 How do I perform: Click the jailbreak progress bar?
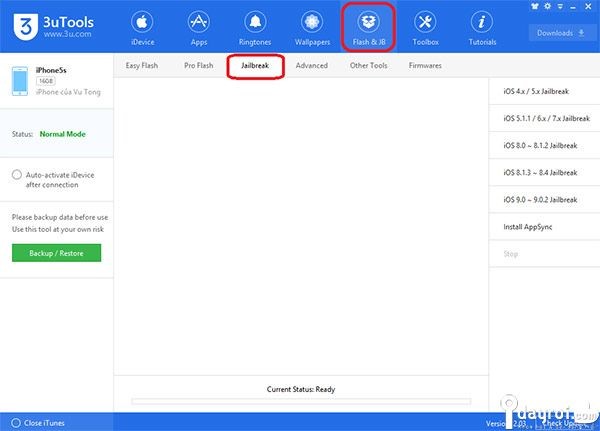pos(301,401)
